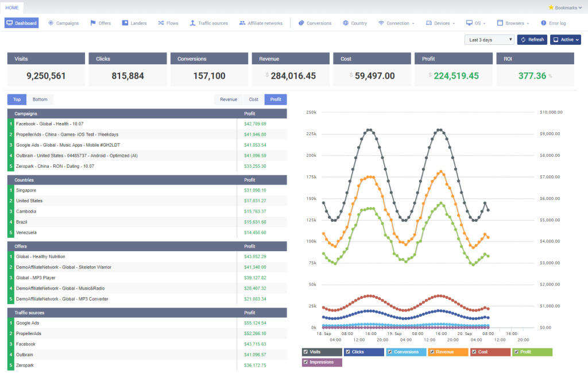Select the HOME tab
Screen dimensions: 588x377
(12, 7)
